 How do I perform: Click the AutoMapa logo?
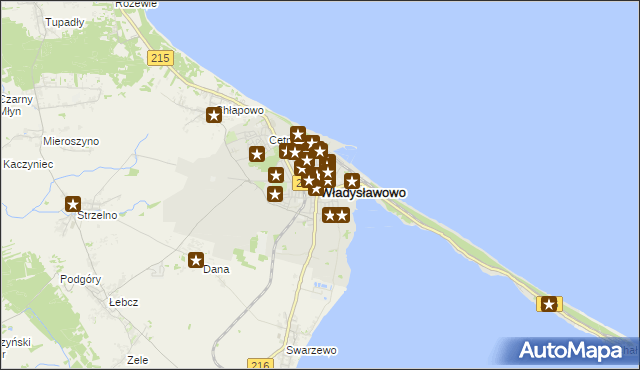tap(571, 350)
